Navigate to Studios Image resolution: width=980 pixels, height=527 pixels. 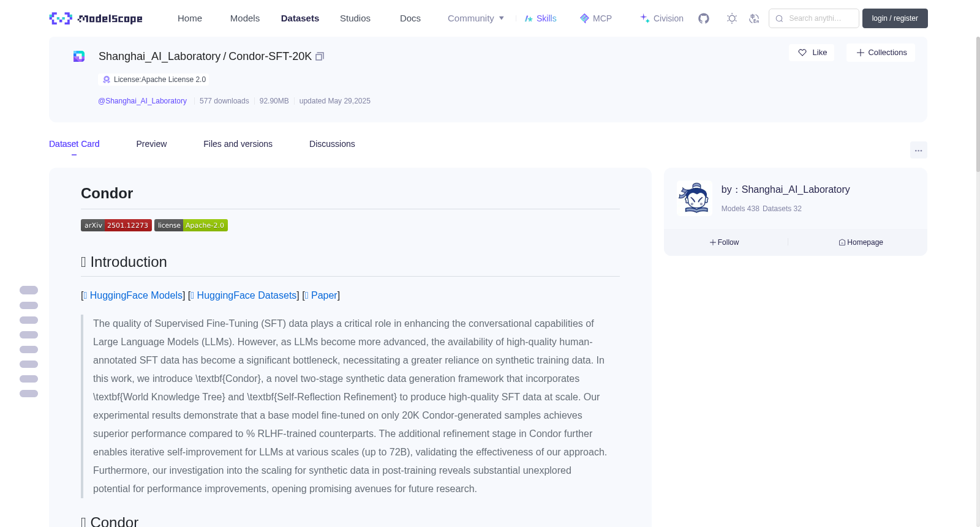point(355,18)
